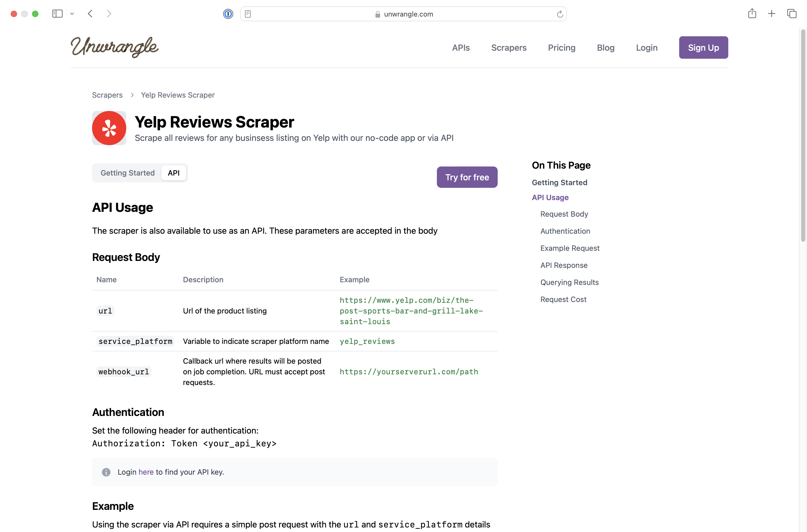The height and width of the screenshot is (532, 807).
Task: Click the Example column header
Action: pos(354,280)
